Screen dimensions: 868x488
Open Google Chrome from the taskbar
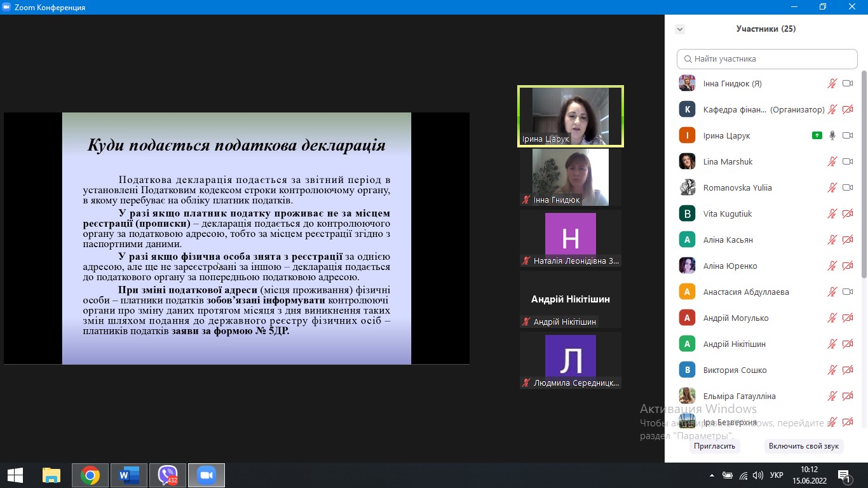(x=90, y=475)
